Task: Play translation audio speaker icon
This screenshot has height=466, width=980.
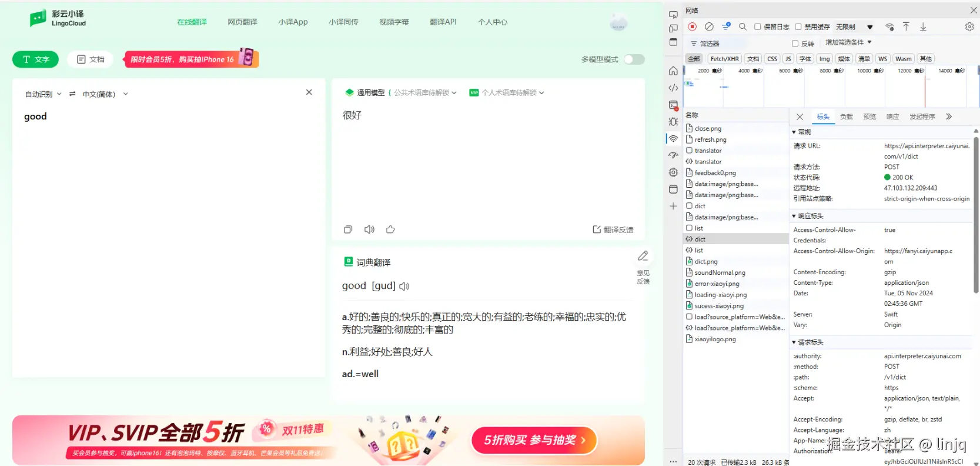Action: pyautogui.click(x=369, y=229)
